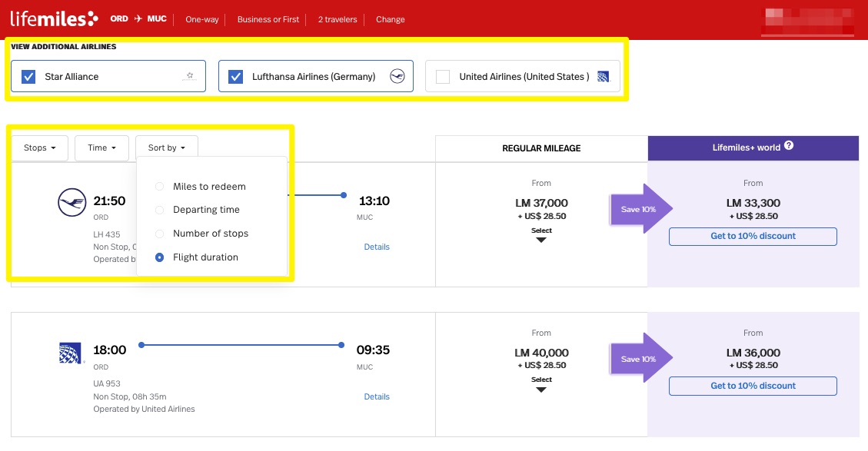Click the LifeMiles logo

pos(54,18)
